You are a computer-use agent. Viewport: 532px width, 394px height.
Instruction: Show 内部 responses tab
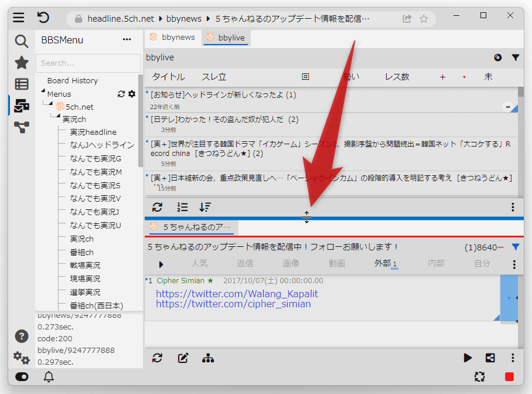pos(436,263)
